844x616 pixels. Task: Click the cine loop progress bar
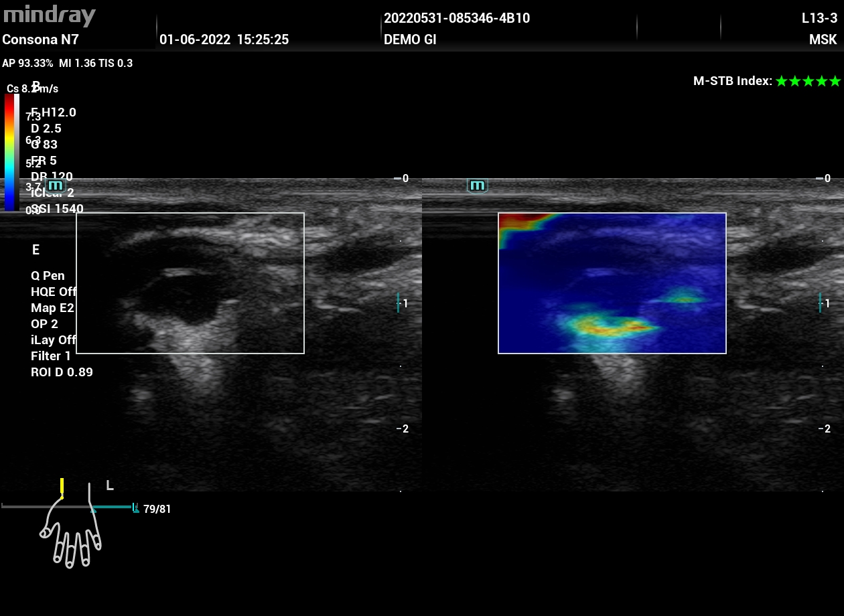point(67,507)
